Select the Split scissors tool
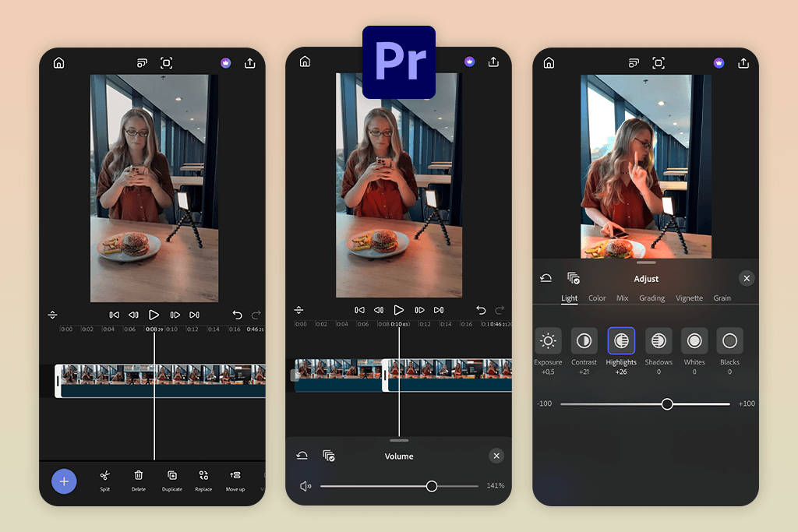Image resolution: width=798 pixels, height=532 pixels. (x=105, y=480)
